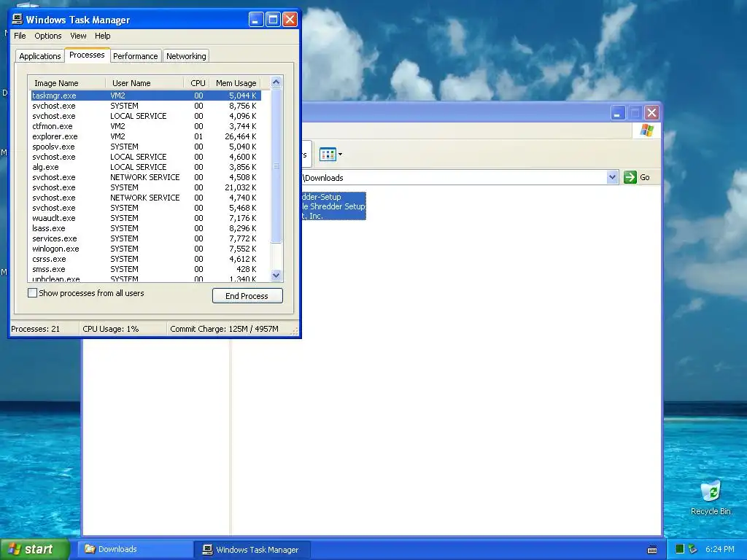Select svchost.exe using 8,756 K memory

(x=146, y=106)
